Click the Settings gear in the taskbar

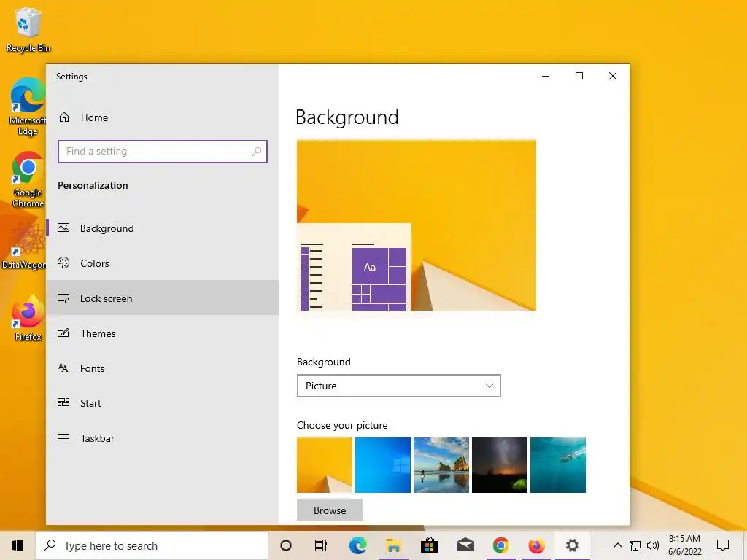pyautogui.click(x=572, y=545)
